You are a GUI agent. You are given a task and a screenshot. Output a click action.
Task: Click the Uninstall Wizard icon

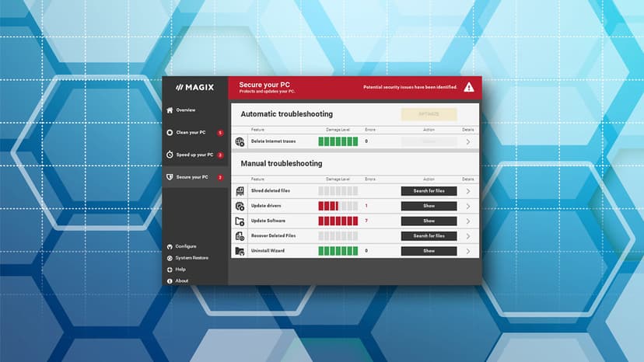(x=240, y=251)
